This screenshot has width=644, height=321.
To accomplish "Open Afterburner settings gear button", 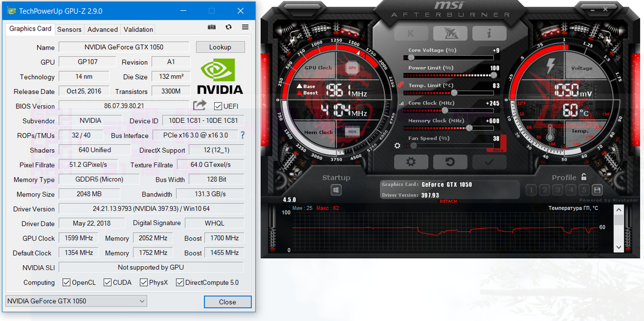I will click(411, 162).
